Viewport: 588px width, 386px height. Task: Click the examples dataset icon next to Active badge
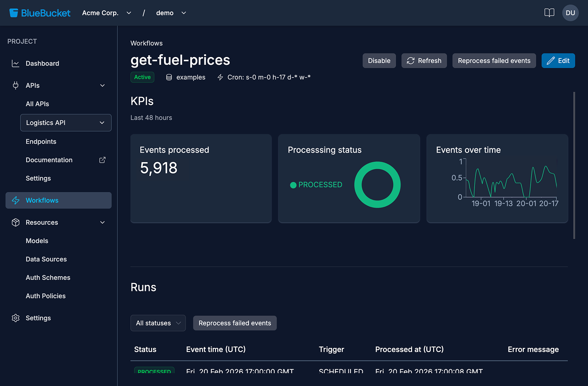tap(168, 77)
